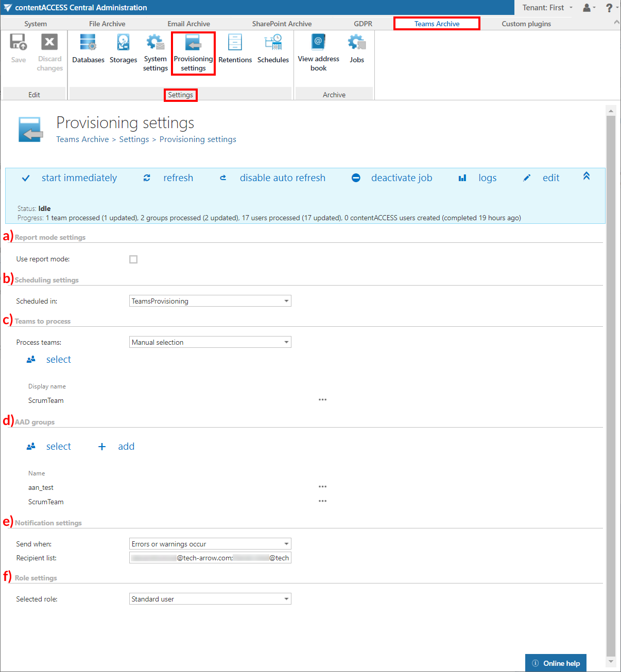Open ellipsis menu for aan_test group
The height and width of the screenshot is (672, 621).
tap(322, 487)
